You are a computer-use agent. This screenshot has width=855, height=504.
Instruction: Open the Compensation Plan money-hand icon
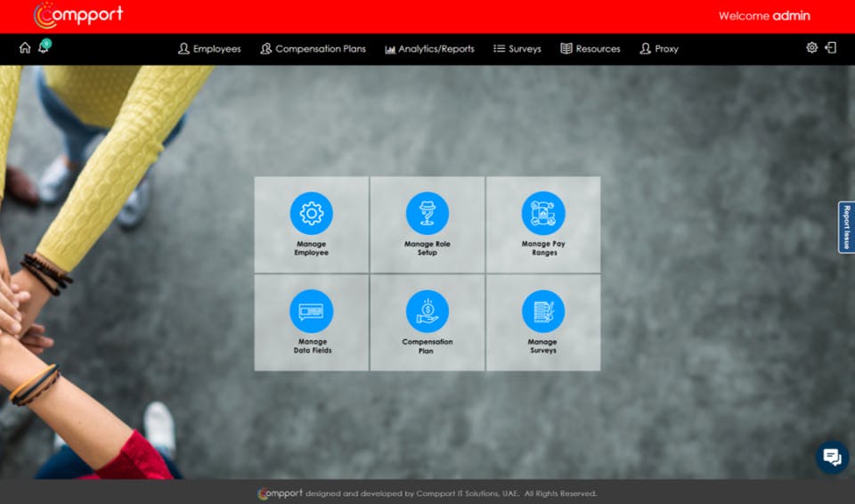pyautogui.click(x=427, y=311)
